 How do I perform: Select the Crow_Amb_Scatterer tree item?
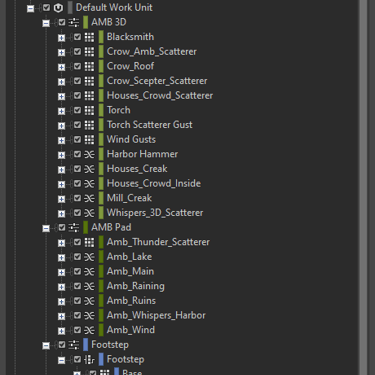tap(152, 52)
